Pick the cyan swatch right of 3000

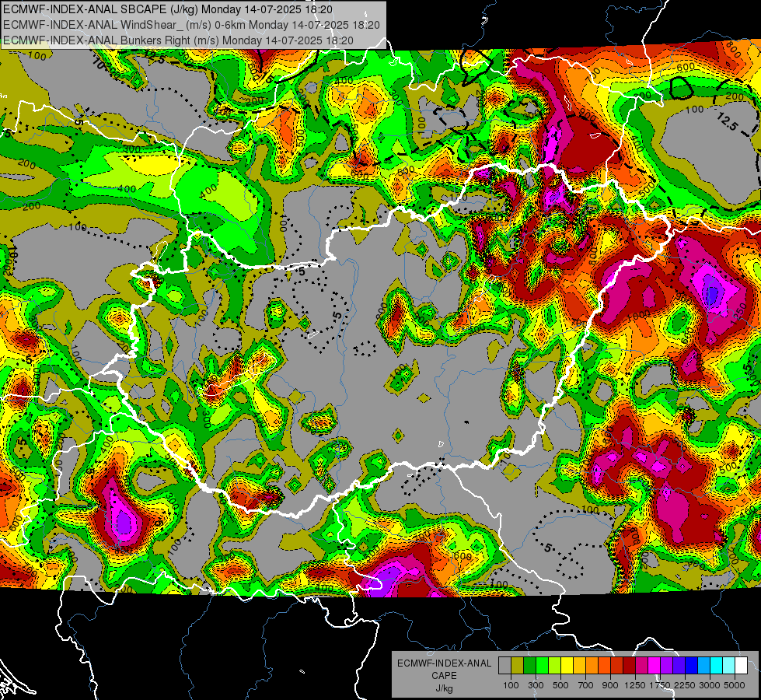coord(717,665)
